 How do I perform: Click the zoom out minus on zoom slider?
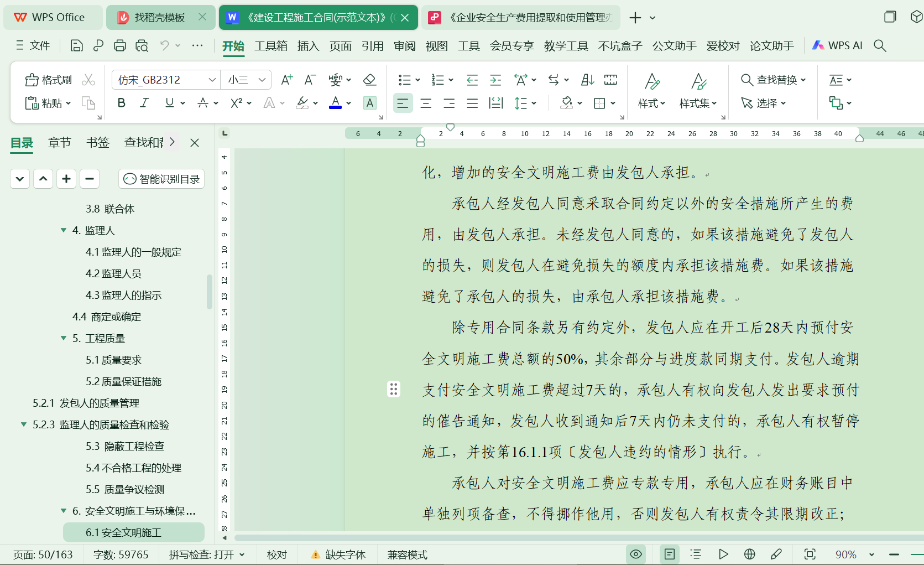(x=894, y=554)
